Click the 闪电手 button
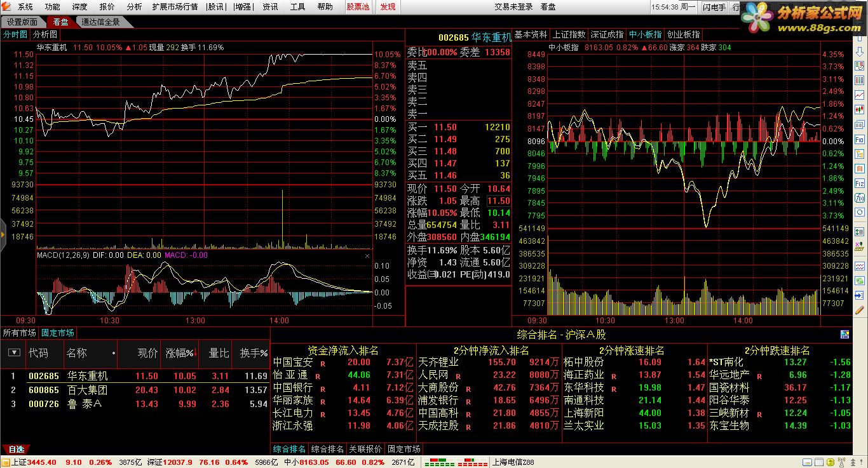The height and width of the screenshot is (468, 868). tap(714, 7)
